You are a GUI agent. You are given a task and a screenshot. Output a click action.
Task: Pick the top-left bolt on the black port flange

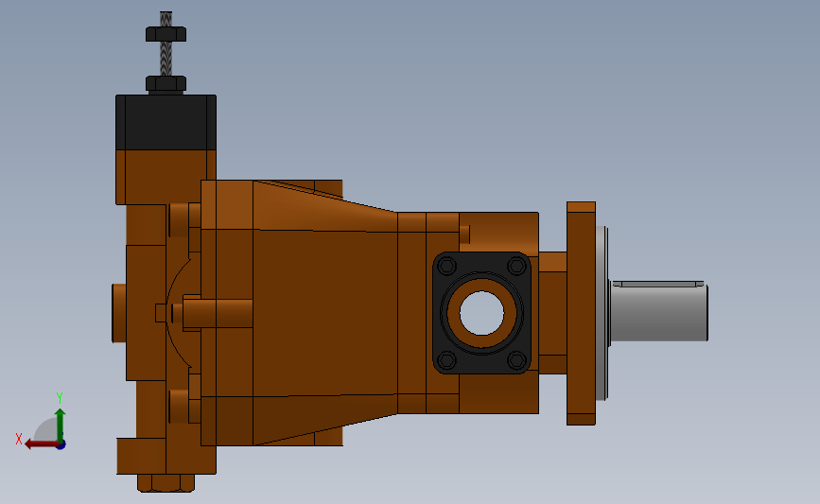pyautogui.click(x=446, y=266)
